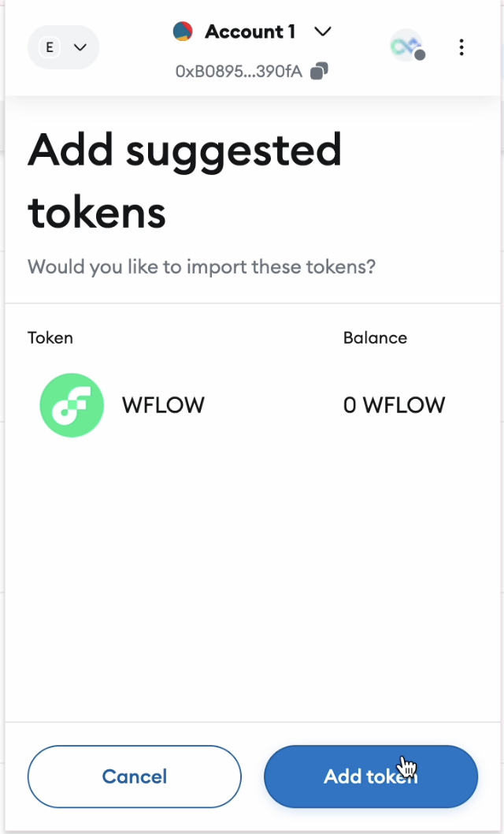Click the Cancel button
Viewport: 504px width, 834px height.
pyautogui.click(x=134, y=776)
